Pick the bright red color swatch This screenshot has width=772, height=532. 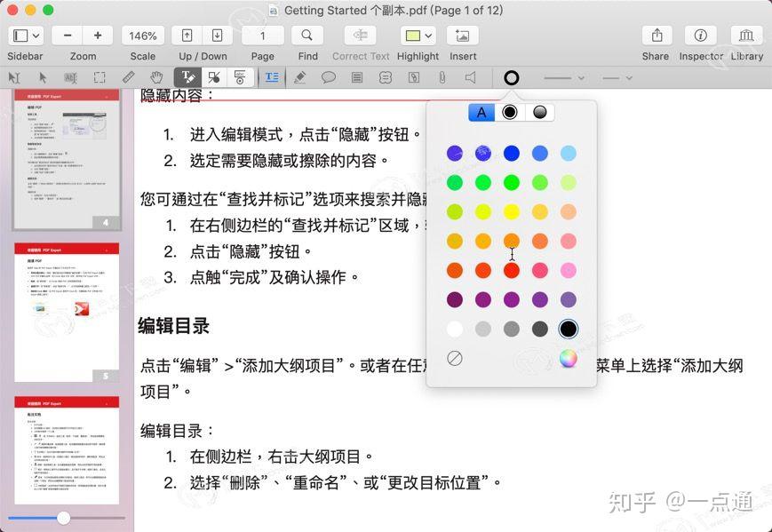512,270
